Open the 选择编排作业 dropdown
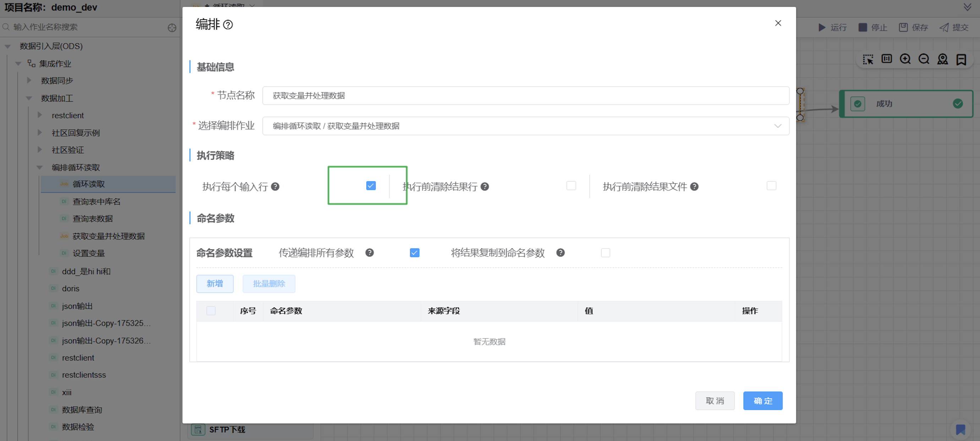Viewport: 980px width, 441px height. (x=526, y=126)
